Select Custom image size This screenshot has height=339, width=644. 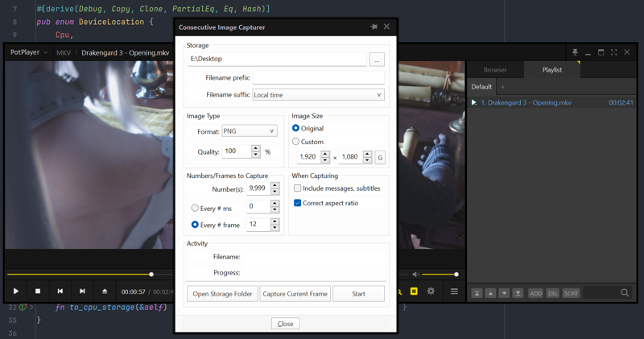[x=295, y=142]
